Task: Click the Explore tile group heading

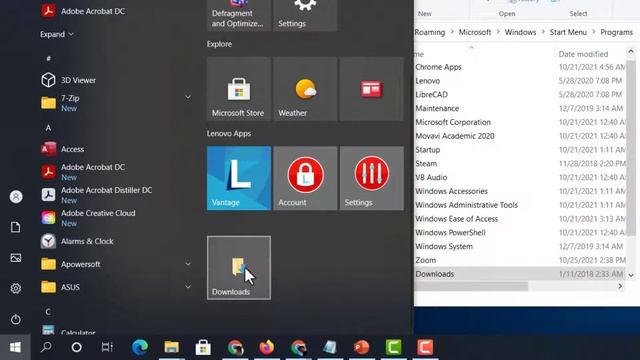Action: 219,44
